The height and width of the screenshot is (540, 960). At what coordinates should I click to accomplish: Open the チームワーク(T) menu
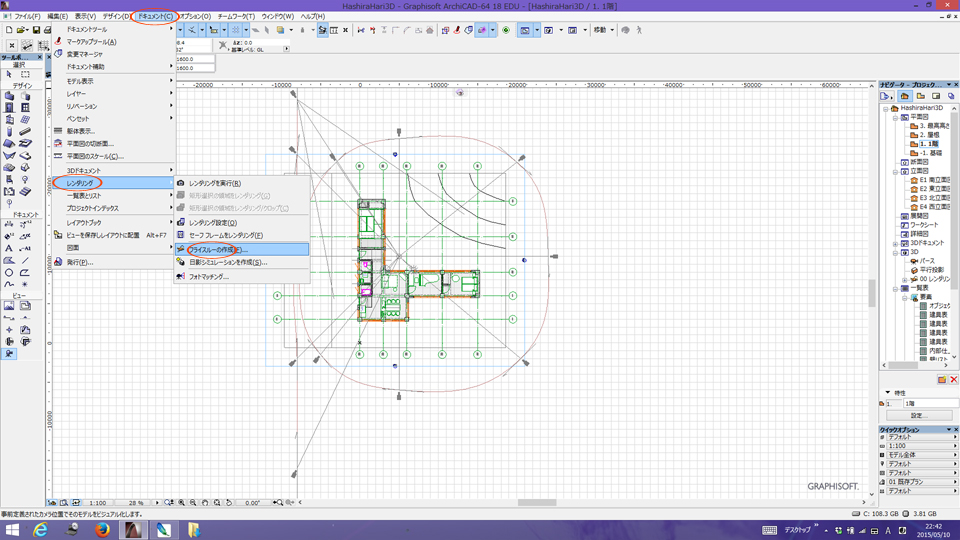(x=236, y=17)
